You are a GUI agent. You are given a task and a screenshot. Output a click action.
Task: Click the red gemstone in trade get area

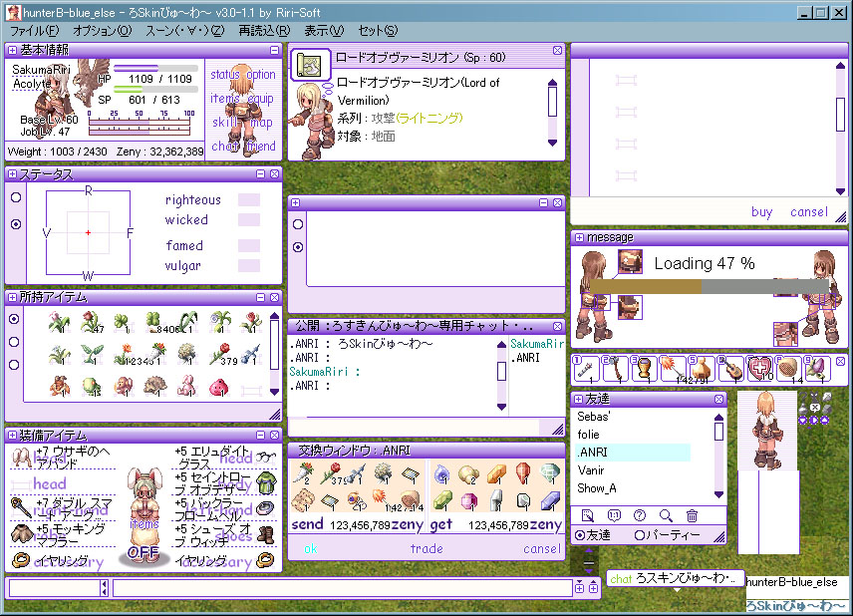tap(523, 472)
